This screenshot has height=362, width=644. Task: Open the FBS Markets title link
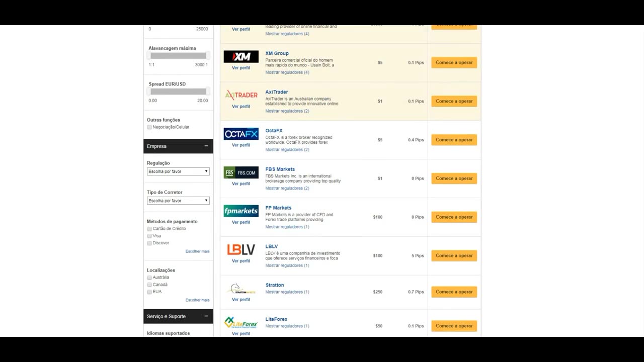pos(280,169)
